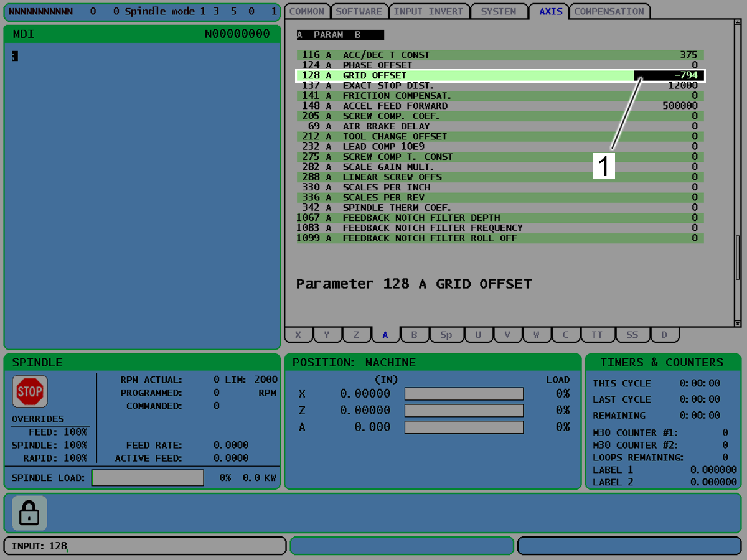Viewport: 747px width, 560px height.
Task: Click the 'Parameter 128 A GRID OFFSET' description
Action: 414,284
